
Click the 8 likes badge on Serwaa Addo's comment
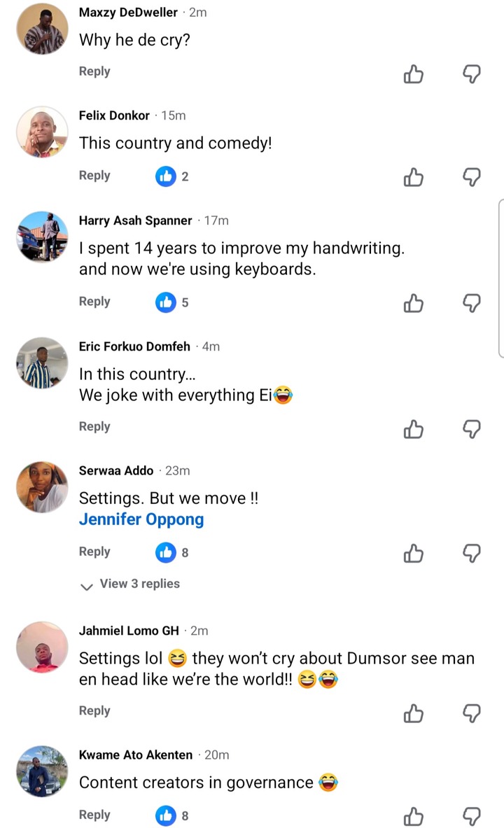pos(172,552)
